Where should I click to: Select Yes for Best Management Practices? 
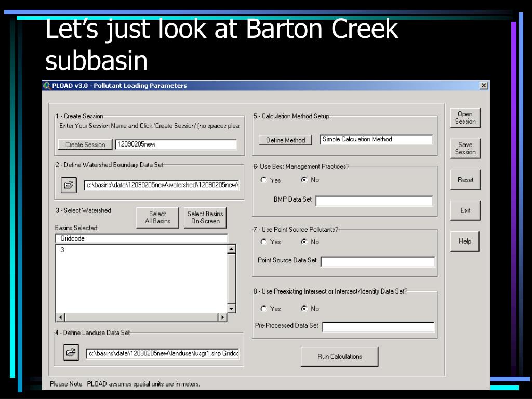point(263,180)
